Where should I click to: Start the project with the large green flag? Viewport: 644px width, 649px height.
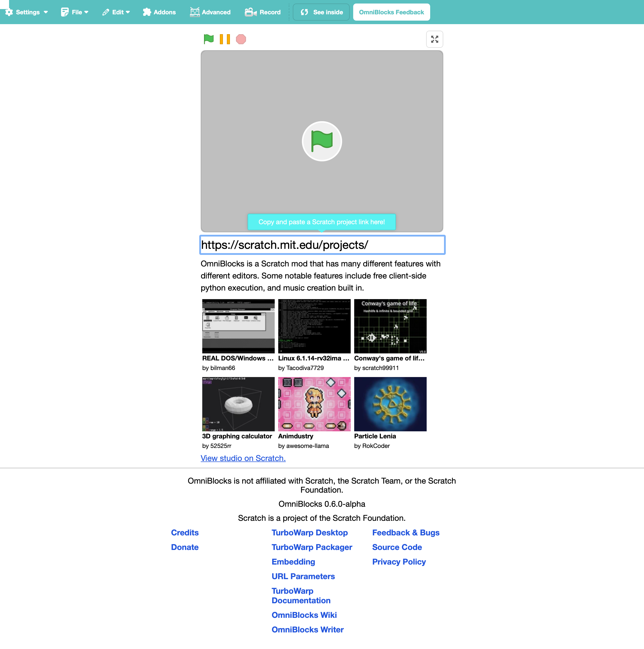pyautogui.click(x=322, y=141)
